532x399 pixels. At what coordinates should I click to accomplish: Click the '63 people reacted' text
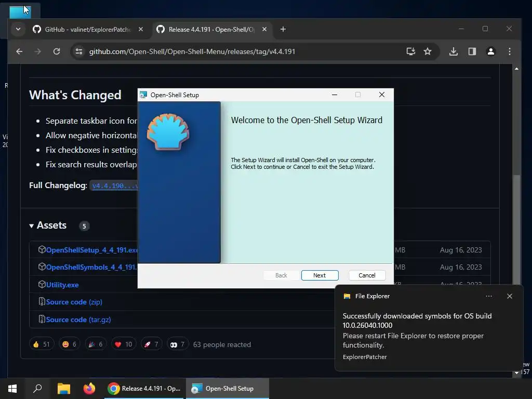[x=222, y=345]
